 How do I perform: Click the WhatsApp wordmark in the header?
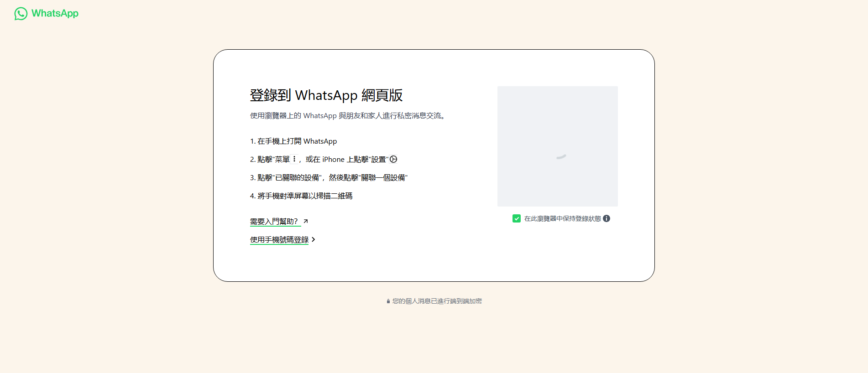point(55,13)
